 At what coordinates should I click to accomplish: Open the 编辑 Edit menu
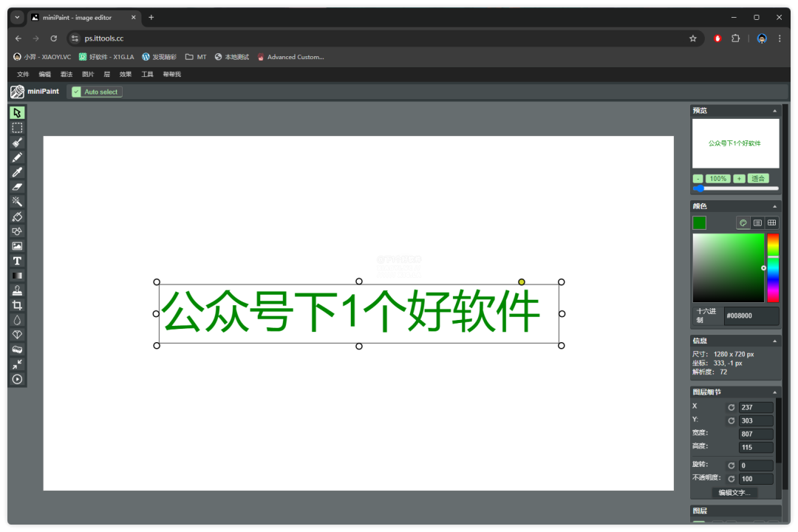(45, 75)
